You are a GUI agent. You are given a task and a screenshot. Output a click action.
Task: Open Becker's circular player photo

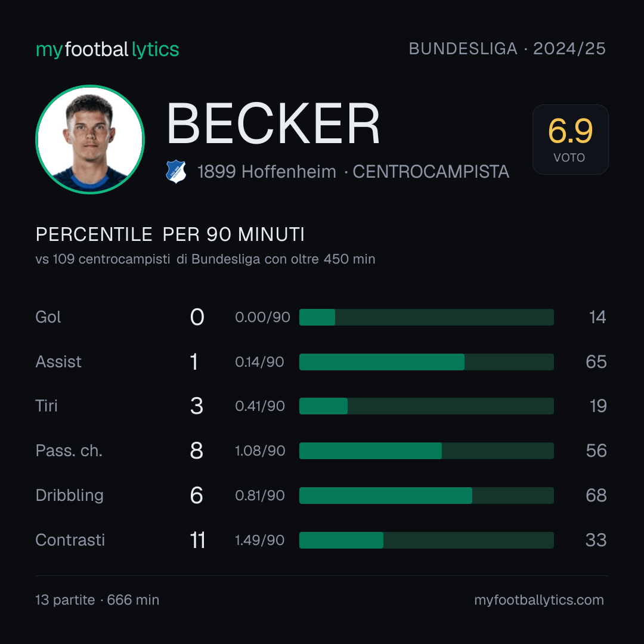click(90, 139)
